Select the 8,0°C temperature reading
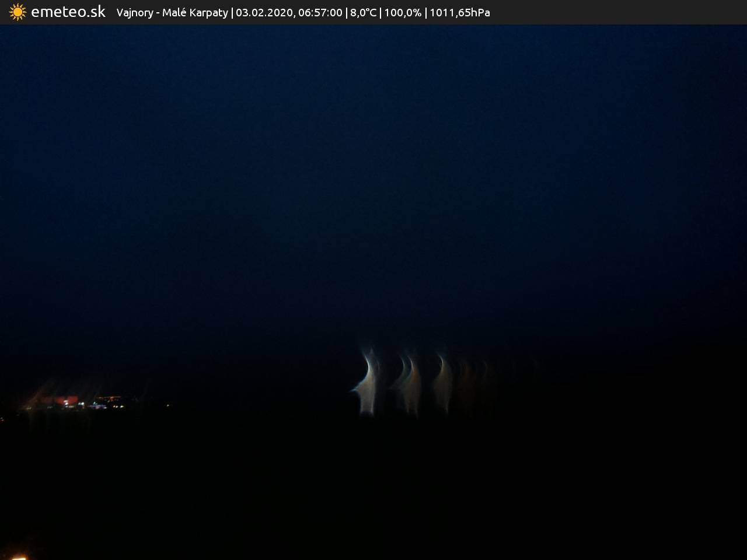The width and height of the screenshot is (747, 560). click(x=363, y=13)
